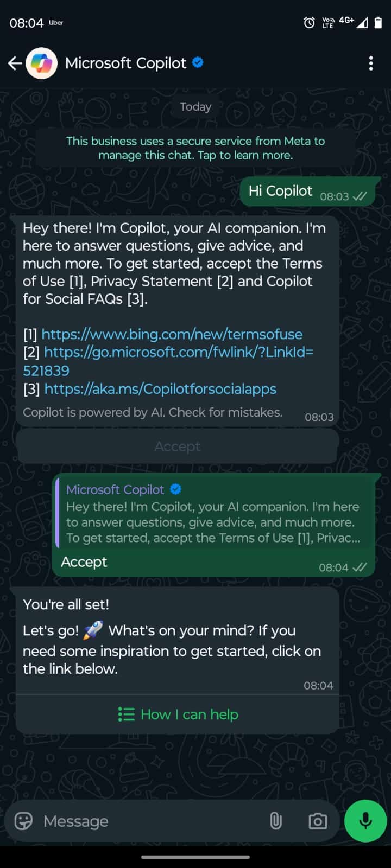
Task: Open the How I can help list
Action: point(178,714)
